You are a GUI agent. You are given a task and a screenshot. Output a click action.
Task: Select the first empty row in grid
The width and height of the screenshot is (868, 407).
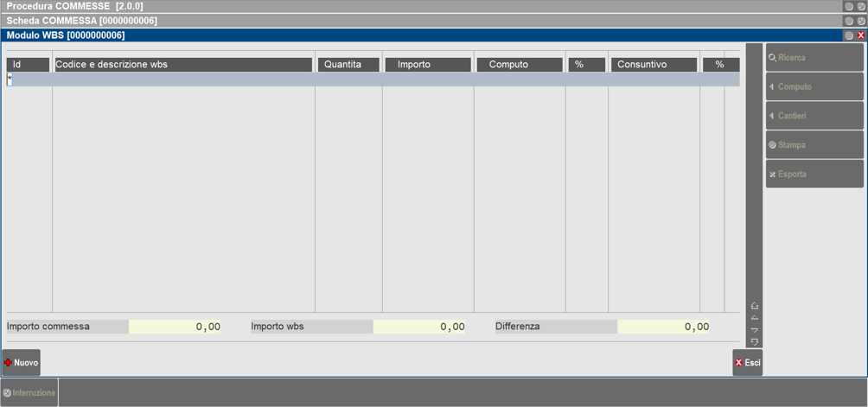(x=372, y=79)
